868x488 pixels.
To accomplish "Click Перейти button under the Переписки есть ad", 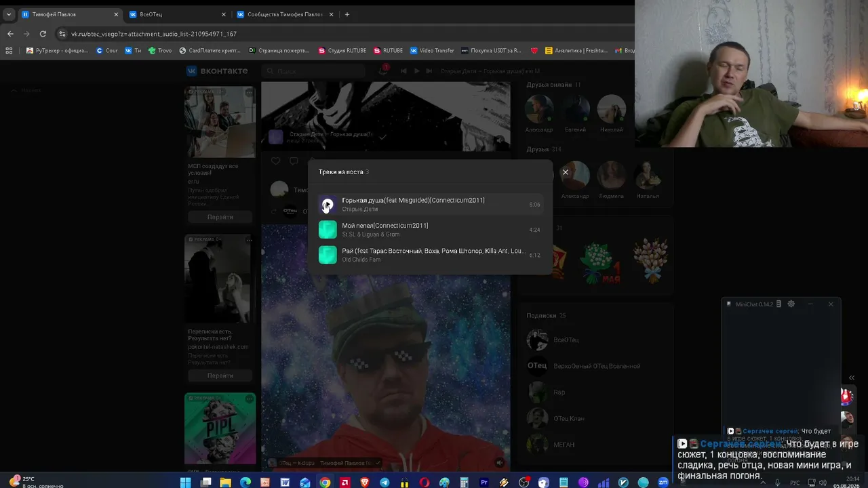I will point(220,375).
